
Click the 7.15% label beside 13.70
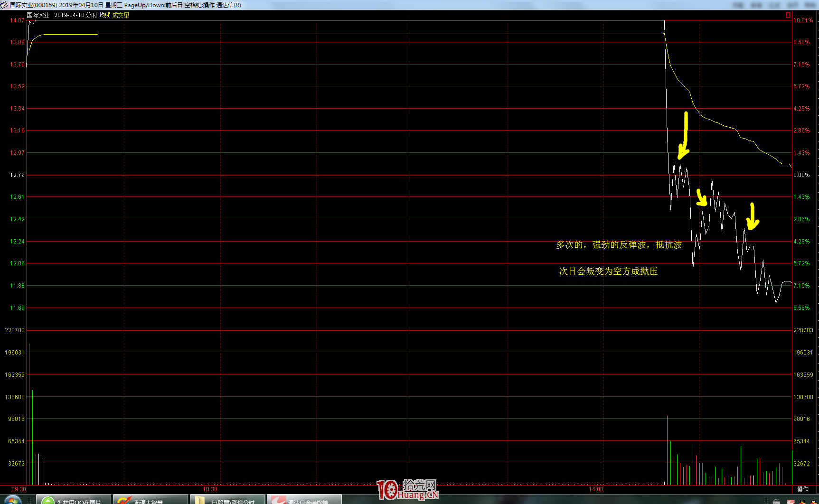tap(801, 65)
